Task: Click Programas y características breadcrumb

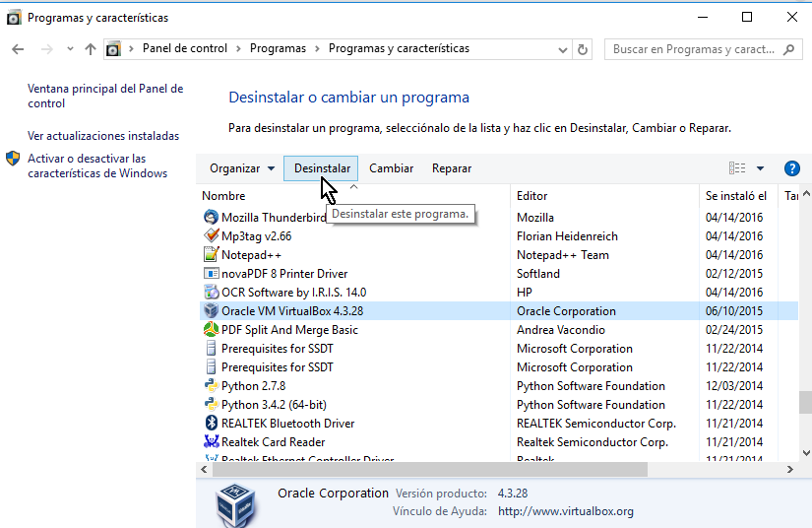Action: tap(399, 48)
